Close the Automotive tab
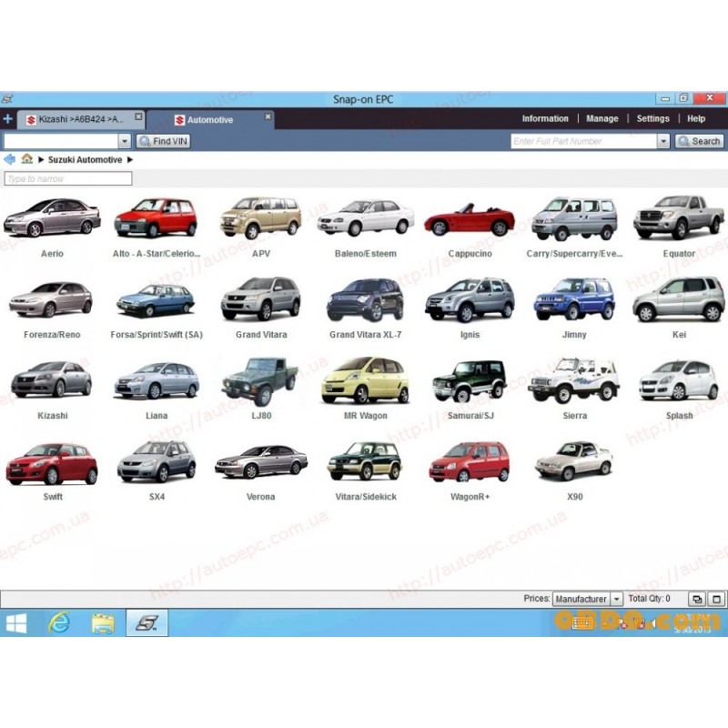The width and height of the screenshot is (728, 728). (x=268, y=116)
